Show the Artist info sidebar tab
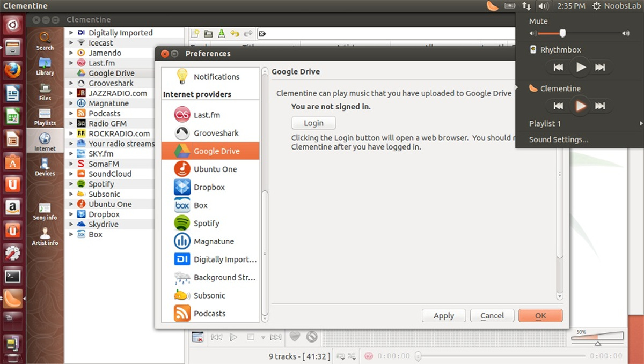This screenshot has height=364, width=644. coord(45,236)
